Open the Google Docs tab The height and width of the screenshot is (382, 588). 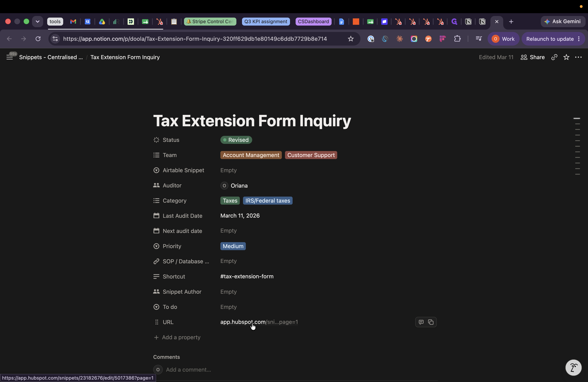[x=341, y=22]
